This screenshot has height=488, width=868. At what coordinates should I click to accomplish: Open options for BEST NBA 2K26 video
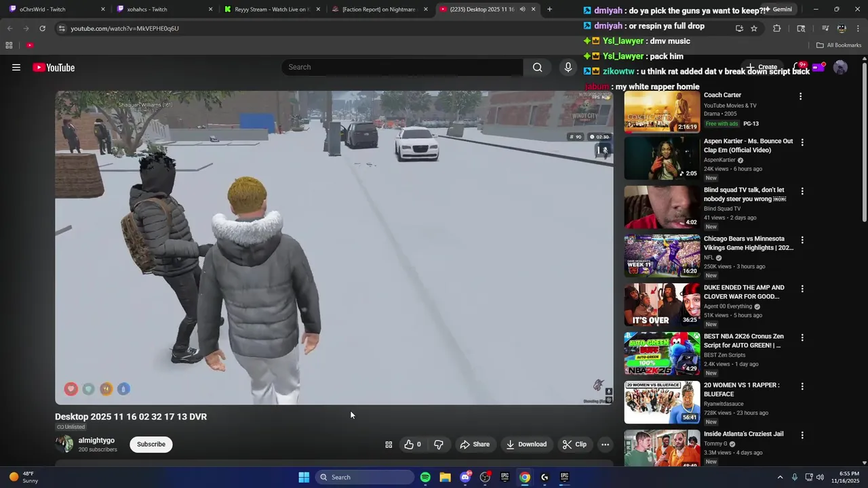click(x=802, y=338)
